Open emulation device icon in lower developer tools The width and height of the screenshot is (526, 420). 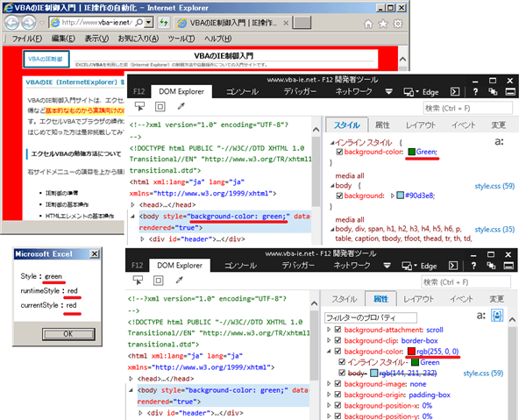408,266
